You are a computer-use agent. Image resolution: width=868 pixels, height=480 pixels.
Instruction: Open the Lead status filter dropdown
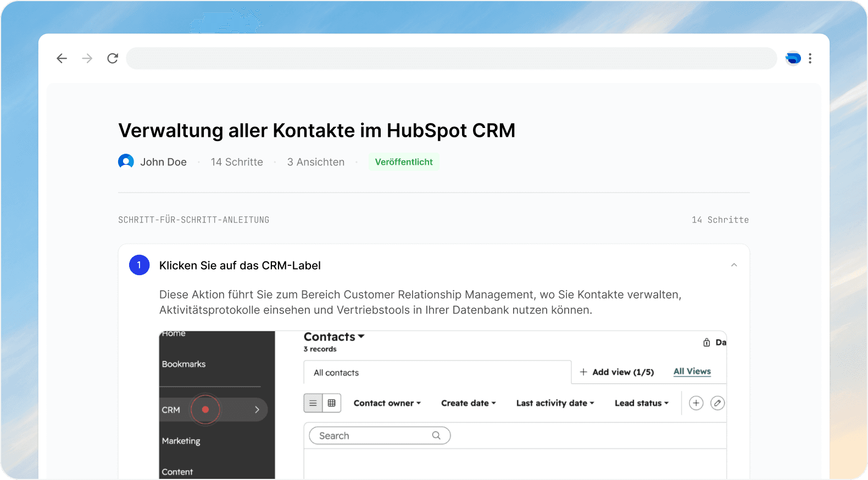[642, 403]
